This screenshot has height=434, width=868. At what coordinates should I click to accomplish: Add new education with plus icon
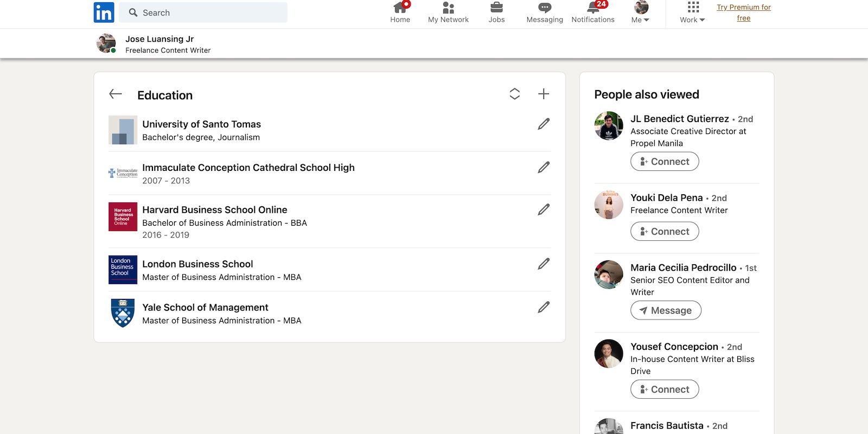(544, 94)
